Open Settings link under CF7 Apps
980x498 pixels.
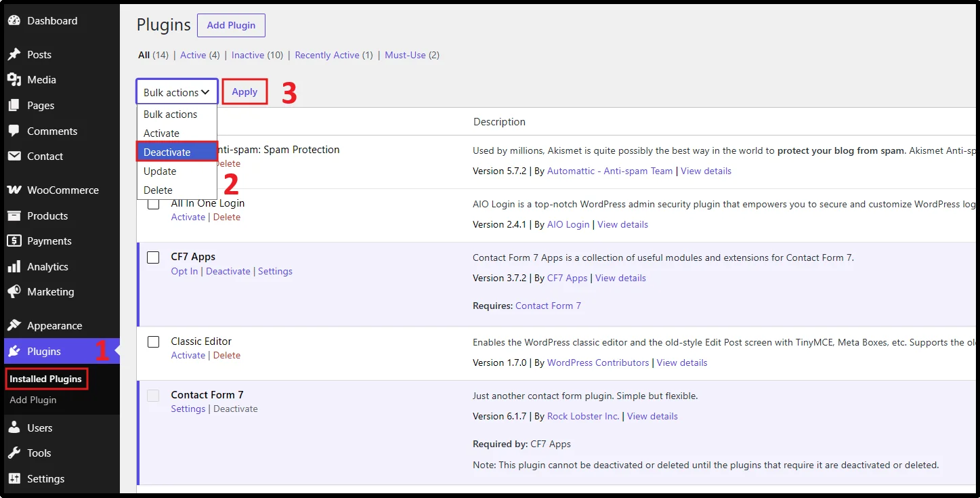tap(275, 272)
